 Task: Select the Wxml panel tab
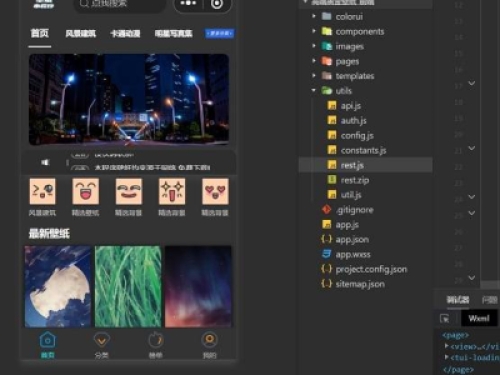point(479,318)
